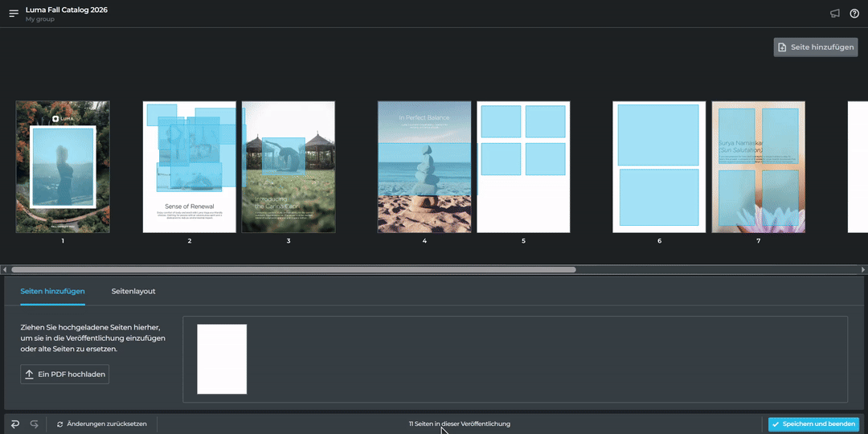
Task: Select page 2 'Sense of Renewal' thumbnail
Action: tap(190, 166)
